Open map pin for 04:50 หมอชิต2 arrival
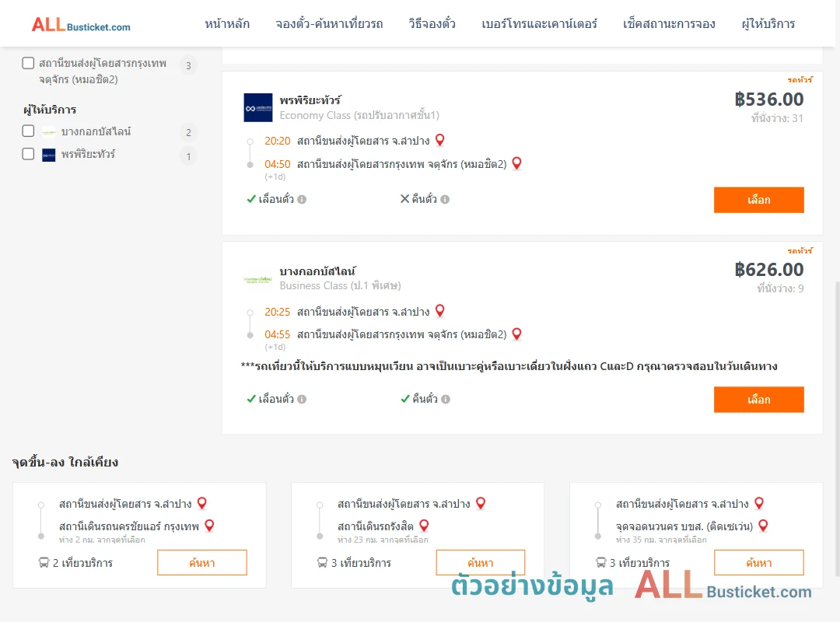 516,163
